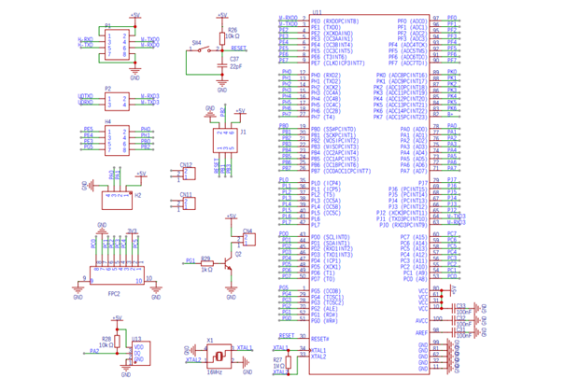Click the 3V3 label above FPC2

point(133,231)
